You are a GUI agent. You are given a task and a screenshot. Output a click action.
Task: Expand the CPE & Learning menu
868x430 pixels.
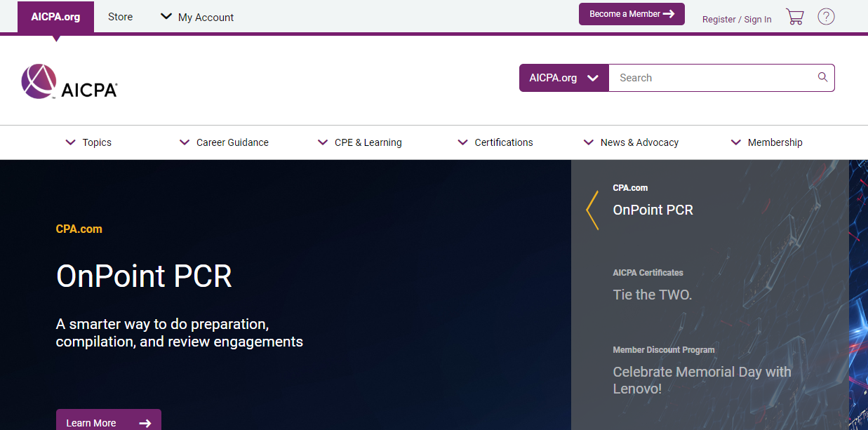[x=359, y=142]
